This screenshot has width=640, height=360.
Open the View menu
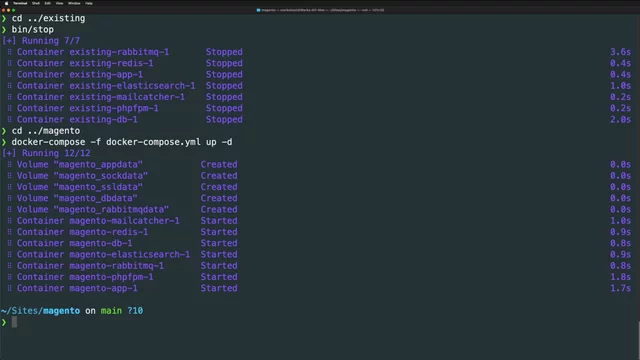pos(59,3)
